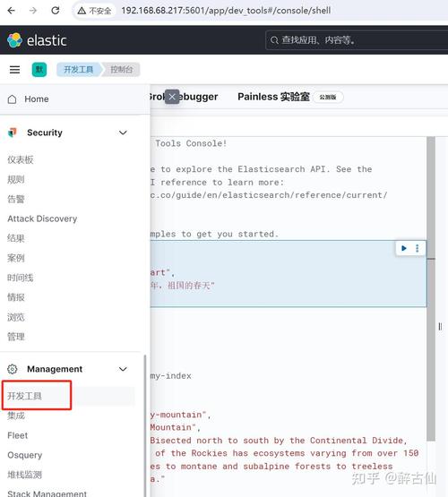Viewport: 448px width, 497px height.
Task: Click the panel resize handle beside the editor
Action: tap(440, 327)
